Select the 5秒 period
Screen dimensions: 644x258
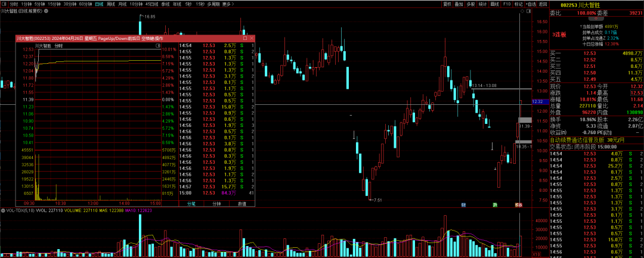[x=188, y=4]
